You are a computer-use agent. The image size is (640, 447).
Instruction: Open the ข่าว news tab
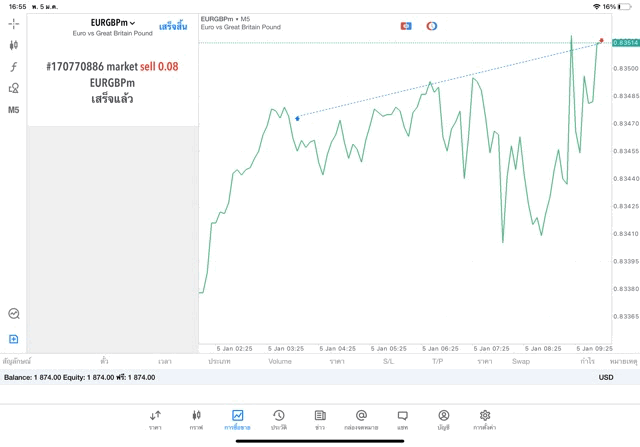pyautogui.click(x=320, y=420)
